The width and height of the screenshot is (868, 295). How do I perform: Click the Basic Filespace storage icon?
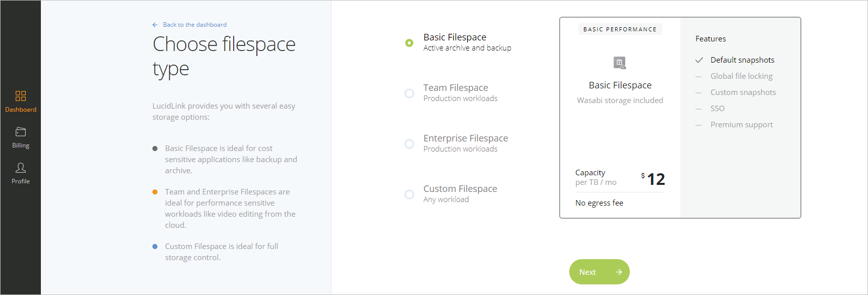pyautogui.click(x=620, y=63)
